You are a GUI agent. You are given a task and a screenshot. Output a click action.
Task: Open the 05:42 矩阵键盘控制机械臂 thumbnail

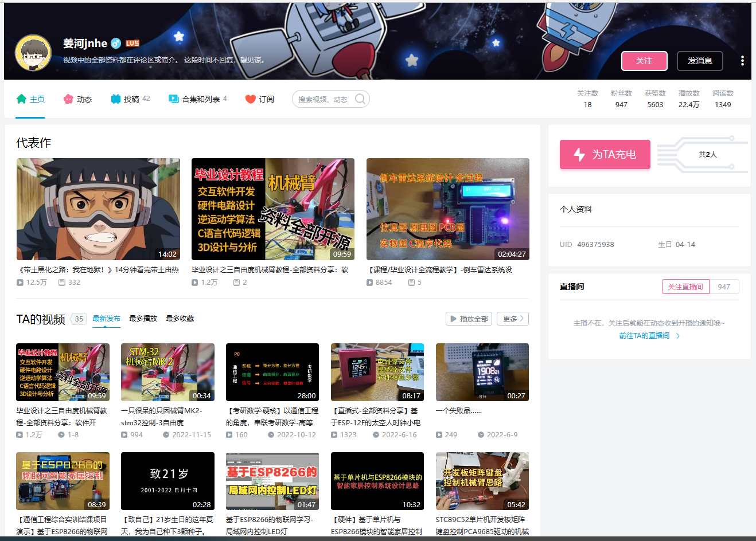482,481
